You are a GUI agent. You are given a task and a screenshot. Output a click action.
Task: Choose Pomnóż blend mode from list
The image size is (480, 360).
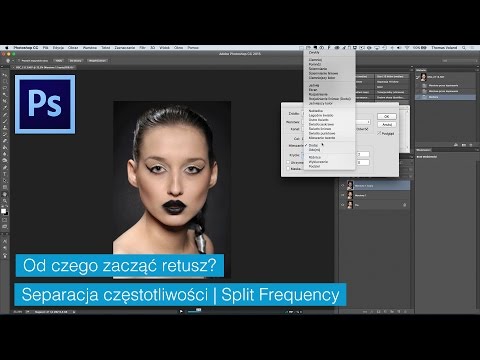click(x=315, y=64)
